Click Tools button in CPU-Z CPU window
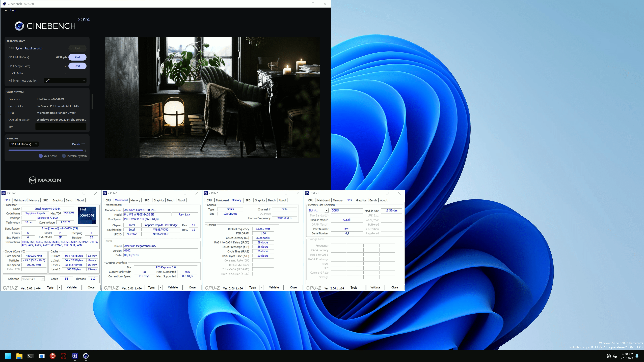The height and width of the screenshot is (362, 644). [50, 287]
